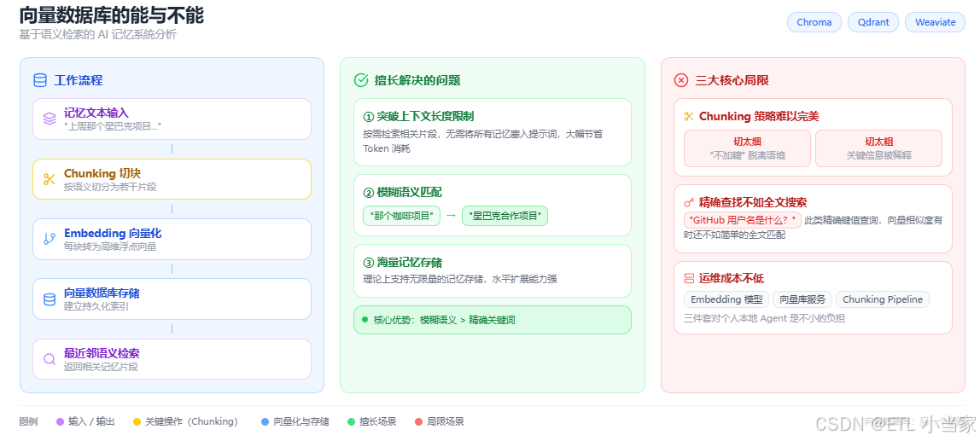Screen dimensions: 980x441
Task: Click the purple 输入 / 输出 legend dot
Action: coord(60,421)
